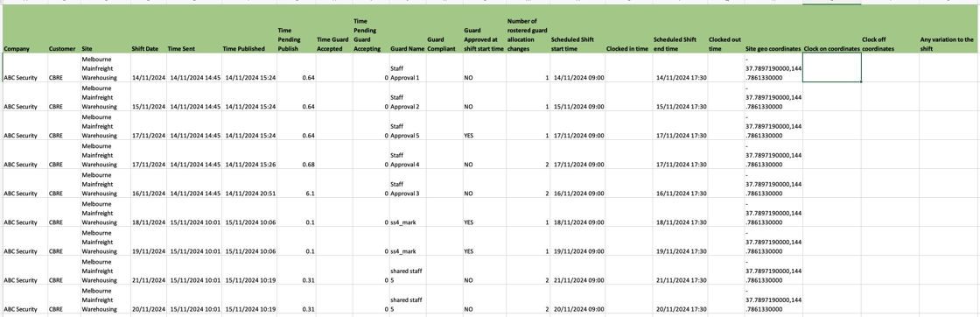Select the 6.1 pending publish value
Image resolution: width=980 pixels, height=317 pixels.
(297, 184)
